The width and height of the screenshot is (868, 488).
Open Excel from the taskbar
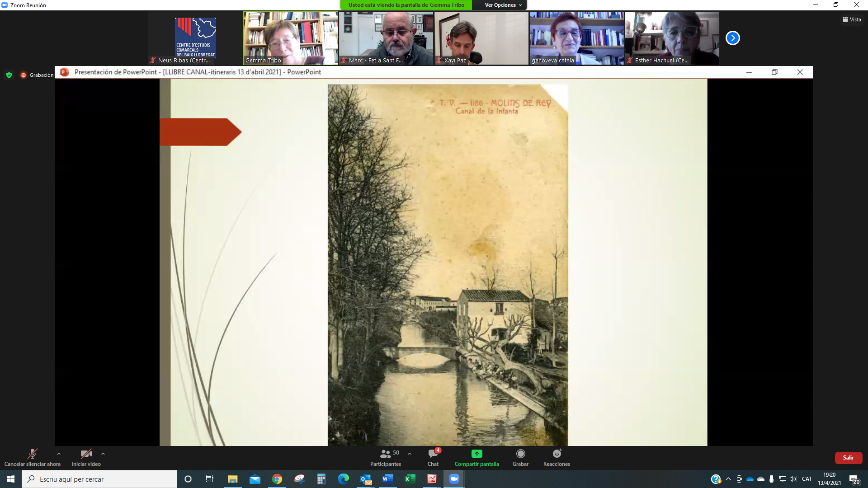(410, 479)
